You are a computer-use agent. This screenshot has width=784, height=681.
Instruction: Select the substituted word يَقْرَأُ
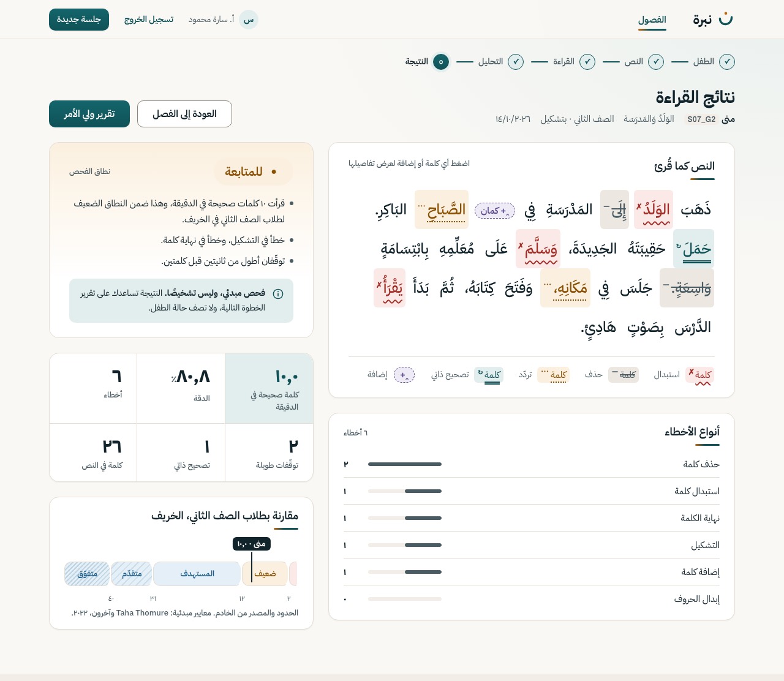[390, 288]
